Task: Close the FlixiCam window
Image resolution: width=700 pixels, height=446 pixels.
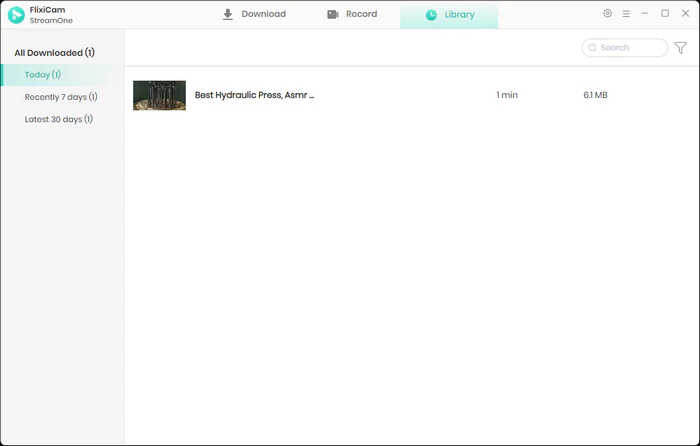Action: click(x=684, y=14)
